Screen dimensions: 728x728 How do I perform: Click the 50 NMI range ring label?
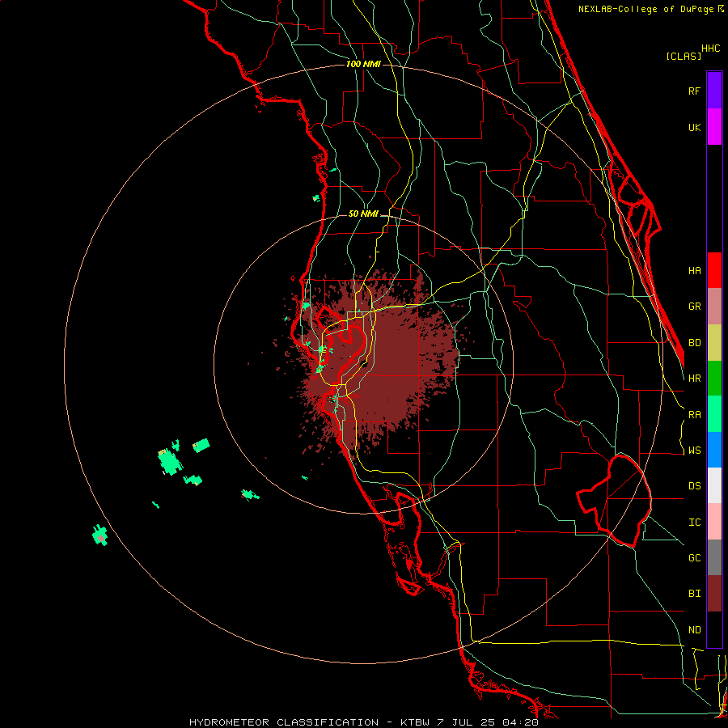pos(363,214)
